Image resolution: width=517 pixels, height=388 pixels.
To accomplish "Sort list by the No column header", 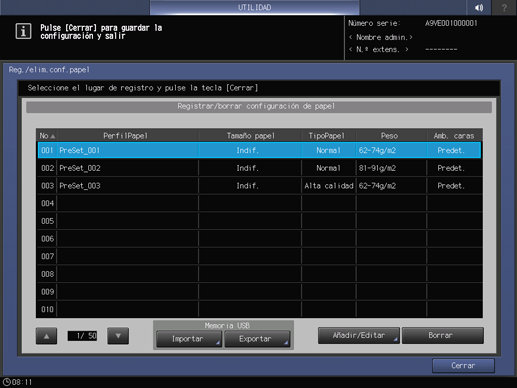I will click(x=47, y=136).
